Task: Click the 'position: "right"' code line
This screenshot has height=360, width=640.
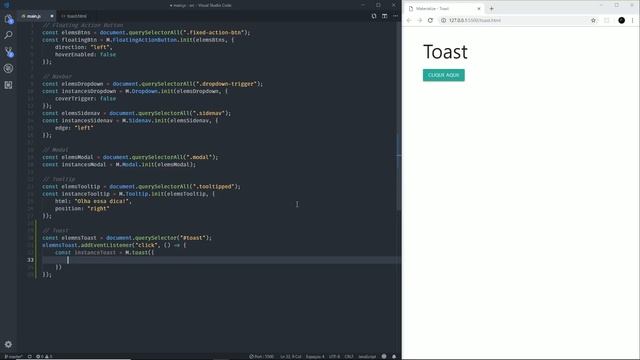Action: 82,208
